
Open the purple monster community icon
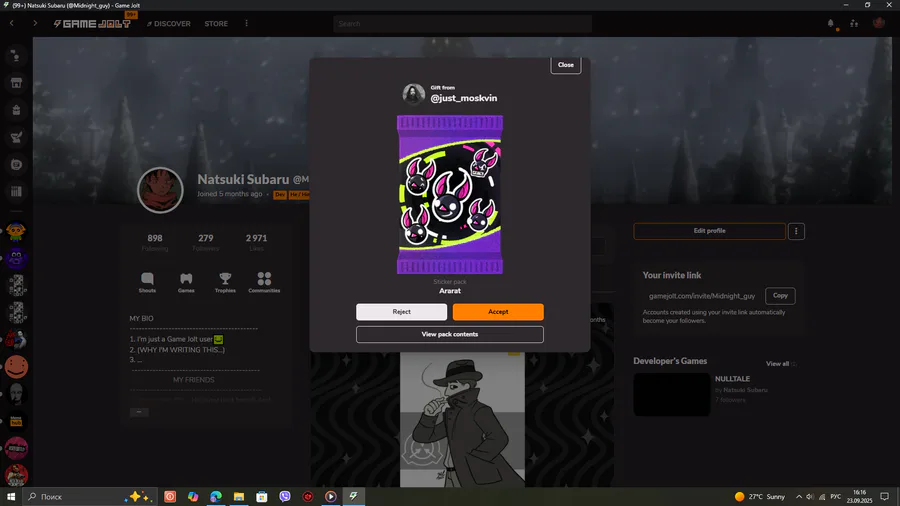[x=16, y=259]
